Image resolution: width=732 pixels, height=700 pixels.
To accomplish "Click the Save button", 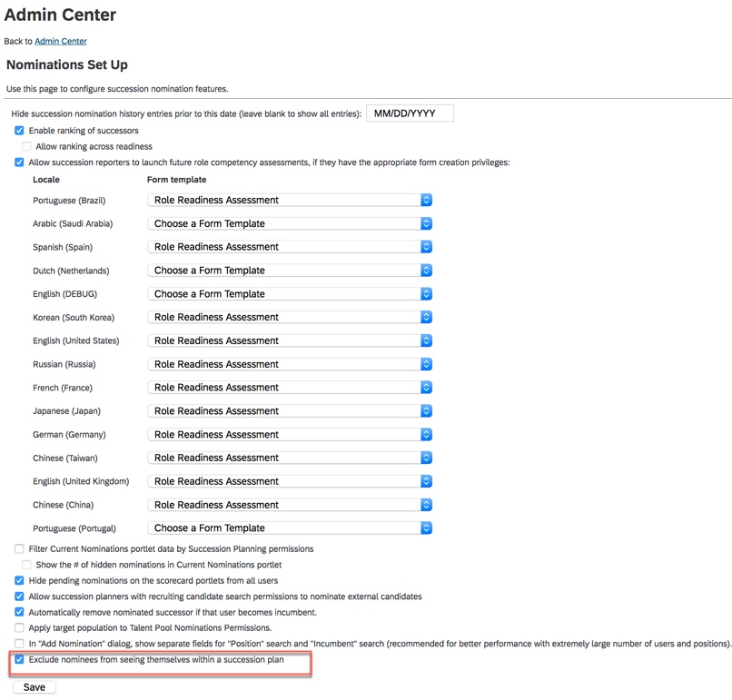I will tap(35, 687).
